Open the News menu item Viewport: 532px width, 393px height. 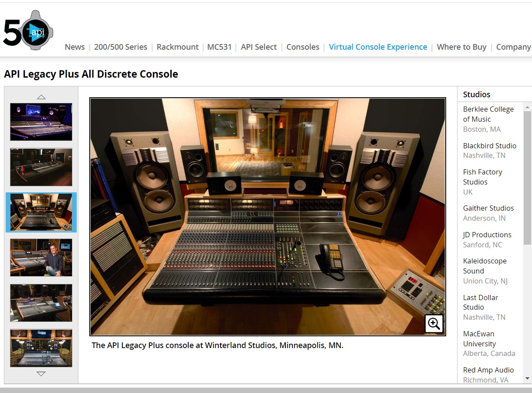point(75,47)
